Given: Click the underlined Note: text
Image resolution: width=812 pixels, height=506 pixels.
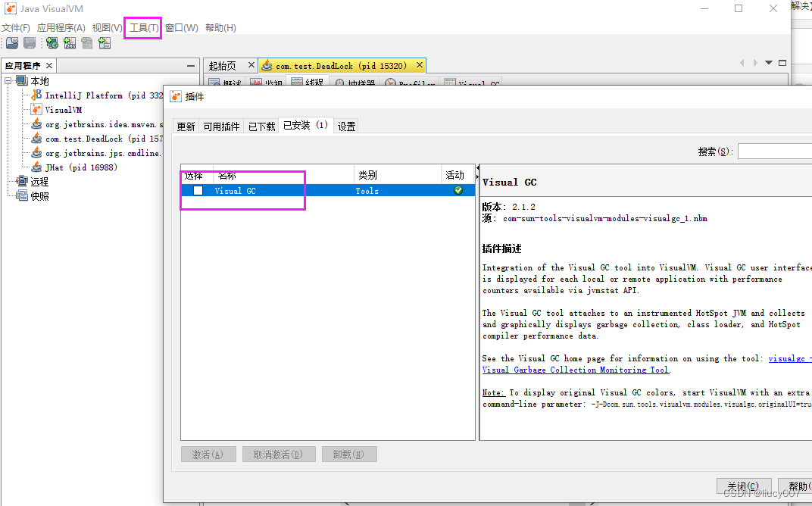Looking at the screenshot, I should [x=494, y=392].
